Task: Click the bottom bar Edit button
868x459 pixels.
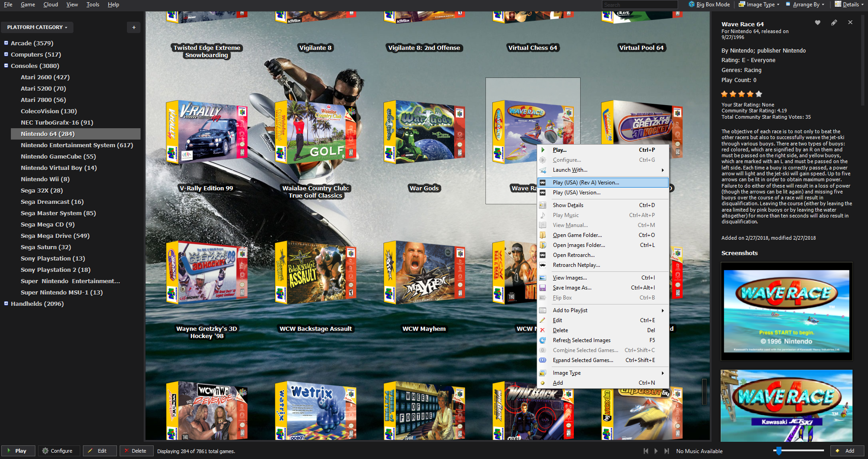Action: 100,451
